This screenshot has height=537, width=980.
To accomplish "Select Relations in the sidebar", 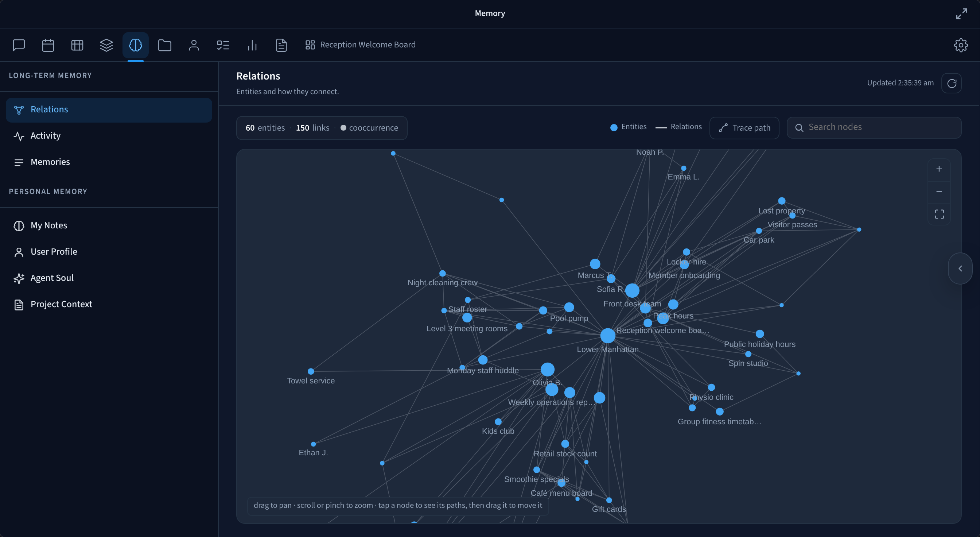I will [x=109, y=109].
